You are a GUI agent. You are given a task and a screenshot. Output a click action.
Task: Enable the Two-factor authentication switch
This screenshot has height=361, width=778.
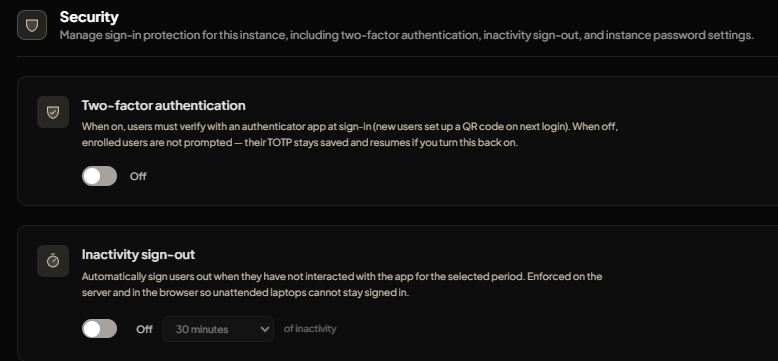pyautogui.click(x=99, y=176)
